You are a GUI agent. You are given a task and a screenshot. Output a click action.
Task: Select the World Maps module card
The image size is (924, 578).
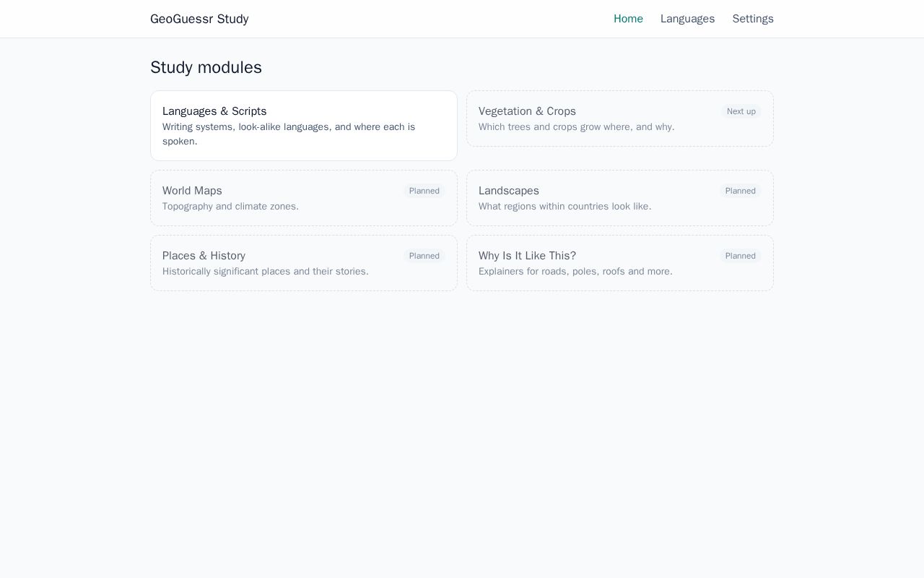tap(304, 198)
